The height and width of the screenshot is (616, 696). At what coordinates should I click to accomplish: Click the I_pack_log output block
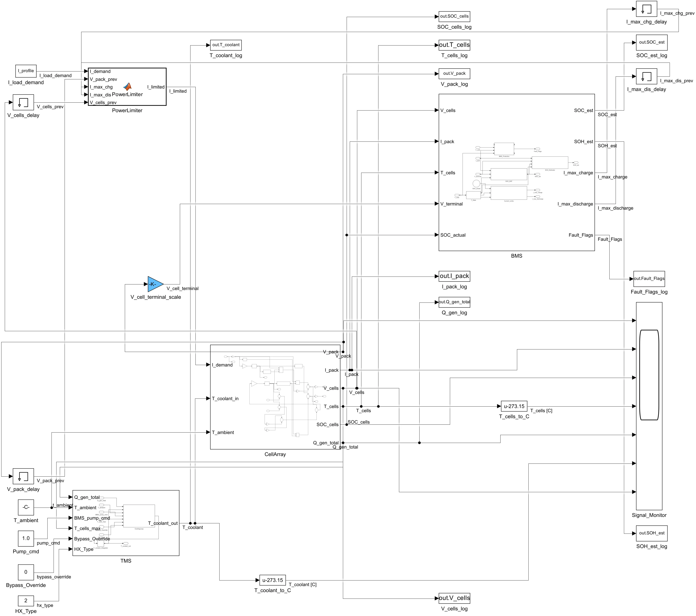(454, 276)
